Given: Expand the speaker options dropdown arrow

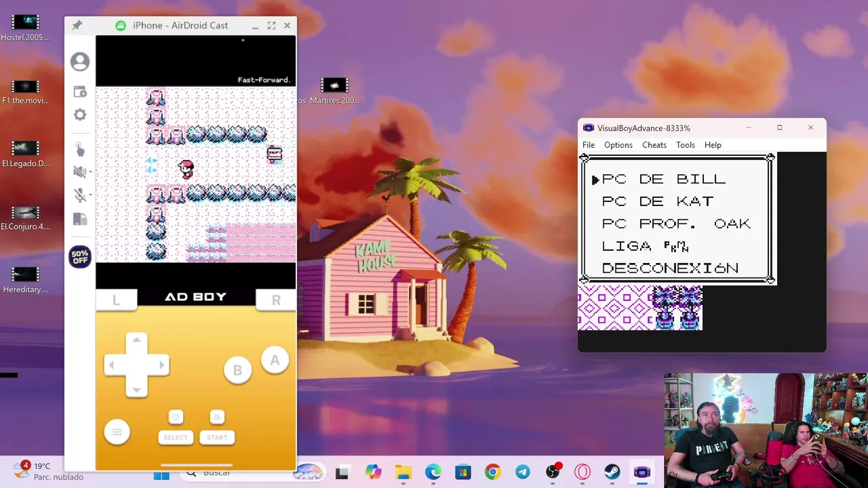Looking at the screenshot, I should coord(91,172).
